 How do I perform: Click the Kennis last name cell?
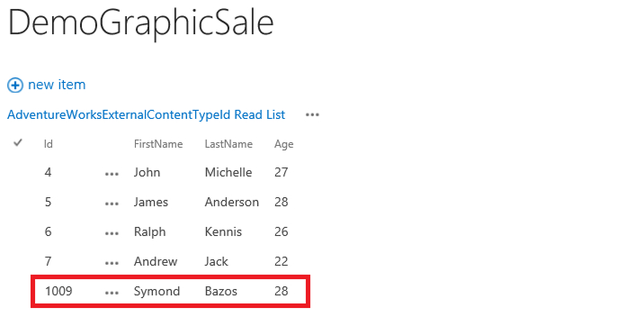pos(223,231)
